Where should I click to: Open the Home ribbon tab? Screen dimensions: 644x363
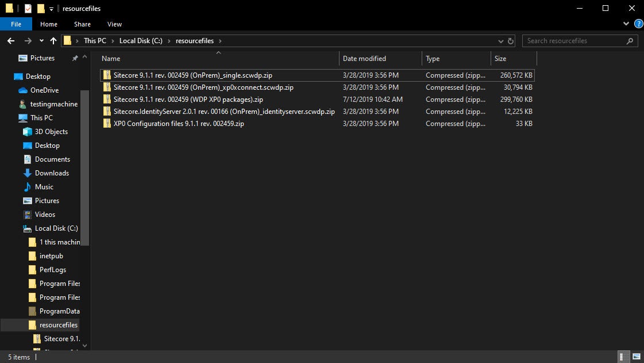49,24
